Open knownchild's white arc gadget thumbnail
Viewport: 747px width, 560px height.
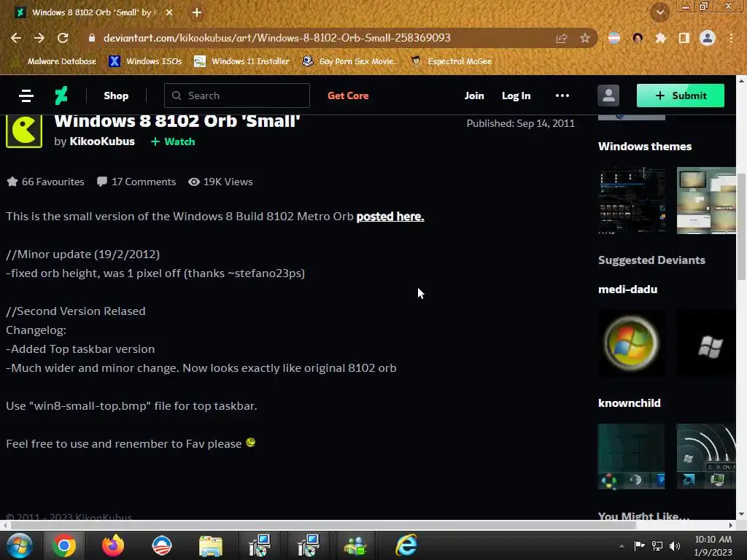706,456
